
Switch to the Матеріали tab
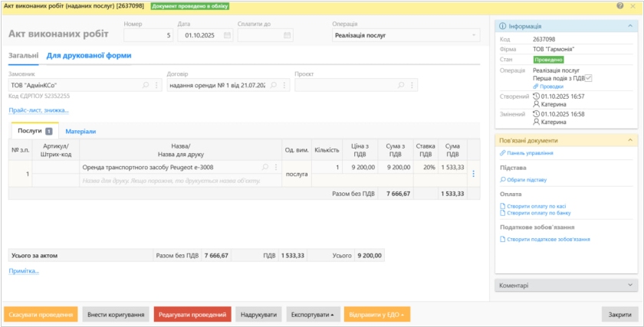pos(80,132)
